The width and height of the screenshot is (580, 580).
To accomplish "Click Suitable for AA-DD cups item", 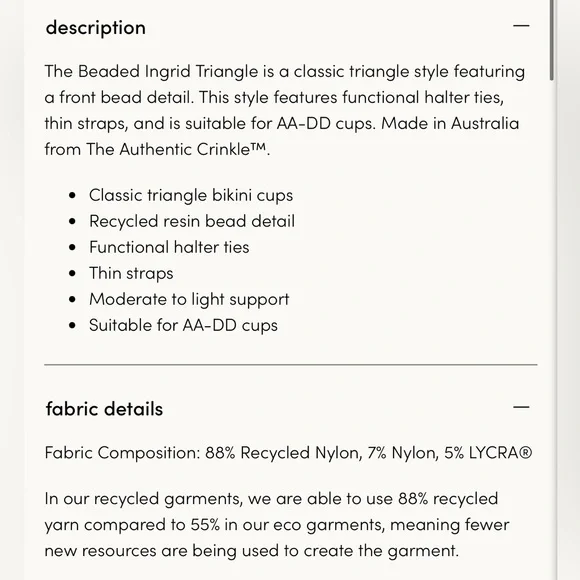I will tap(183, 326).
